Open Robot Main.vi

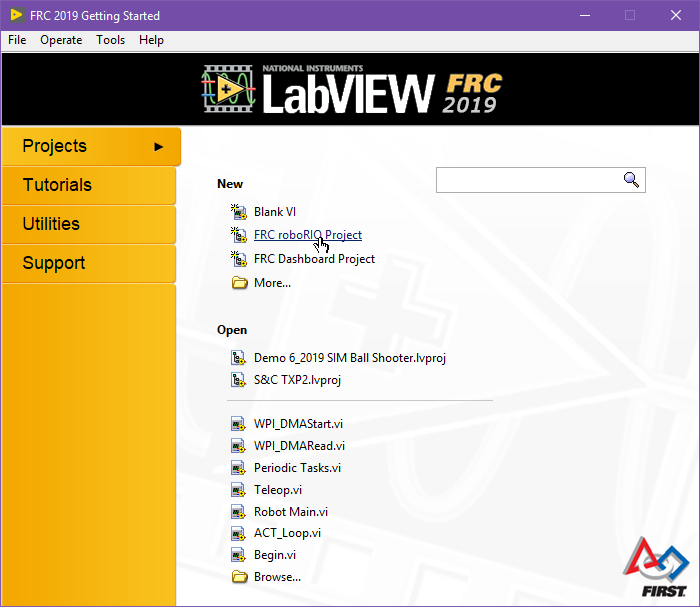(x=291, y=511)
